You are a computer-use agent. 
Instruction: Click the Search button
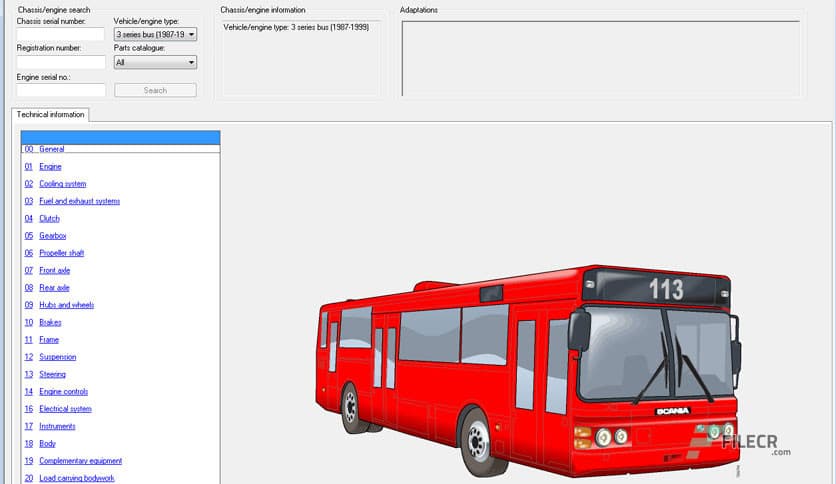[155, 90]
